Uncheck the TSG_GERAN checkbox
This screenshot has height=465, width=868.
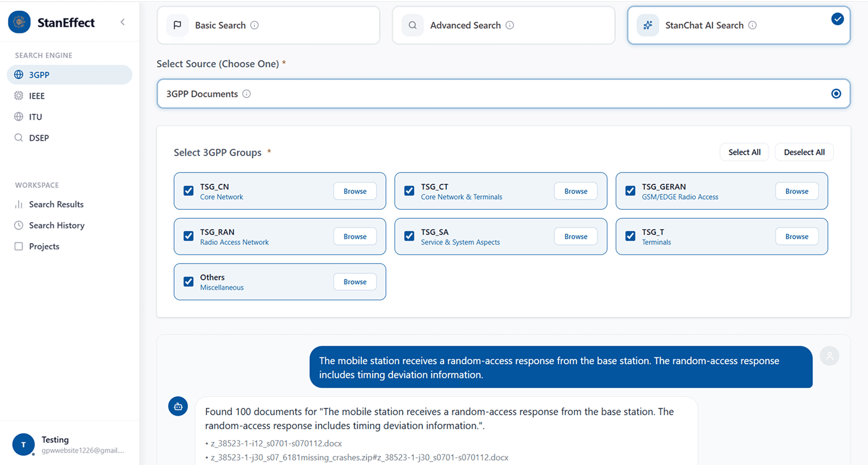(630, 191)
